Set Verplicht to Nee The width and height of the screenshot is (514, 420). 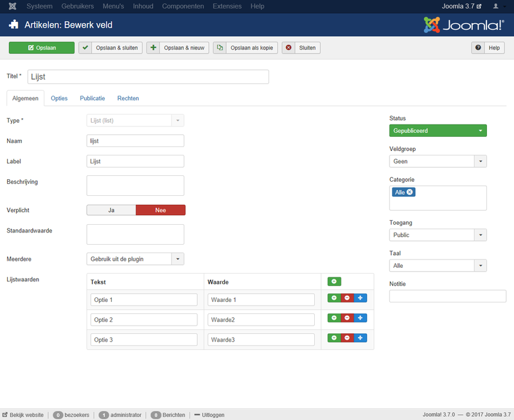pos(161,210)
